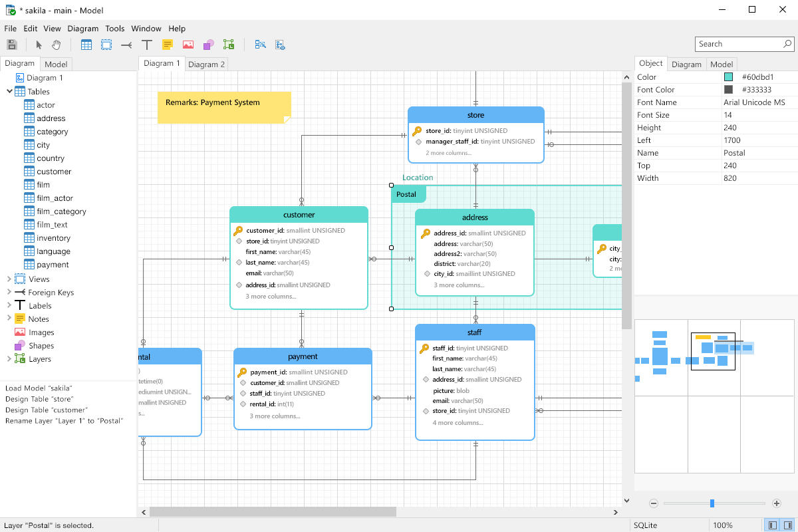Click the address table header
This screenshot has width=798, height=532.
click(x=475, y=217)
